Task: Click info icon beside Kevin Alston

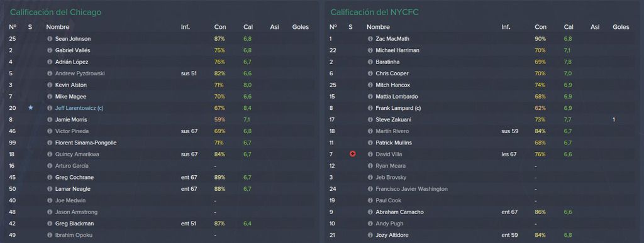Action: [50, 85]
